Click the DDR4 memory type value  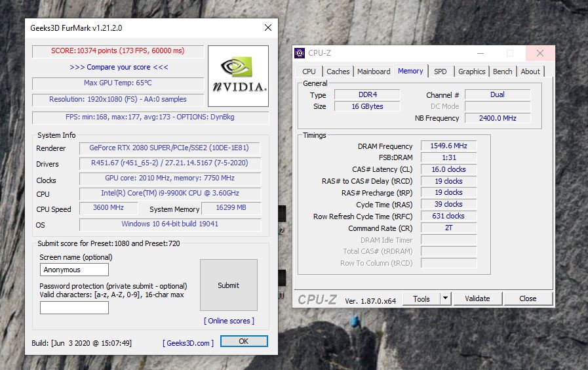tap(368, 94)
